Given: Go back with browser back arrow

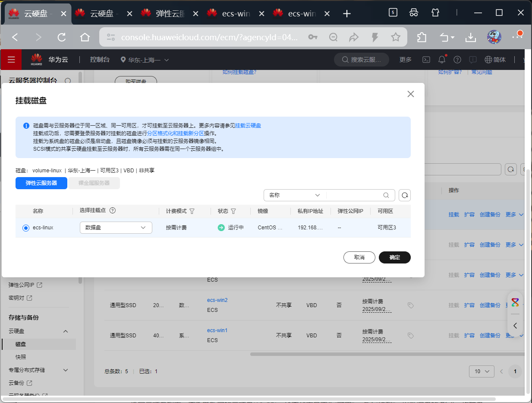Looking at the screenshot, I should (15, 38).
